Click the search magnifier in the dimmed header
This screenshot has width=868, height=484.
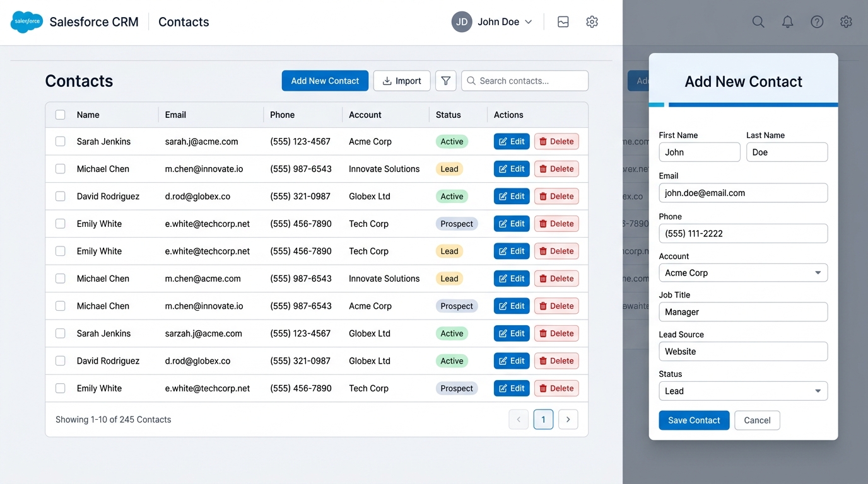coord(758,21)
